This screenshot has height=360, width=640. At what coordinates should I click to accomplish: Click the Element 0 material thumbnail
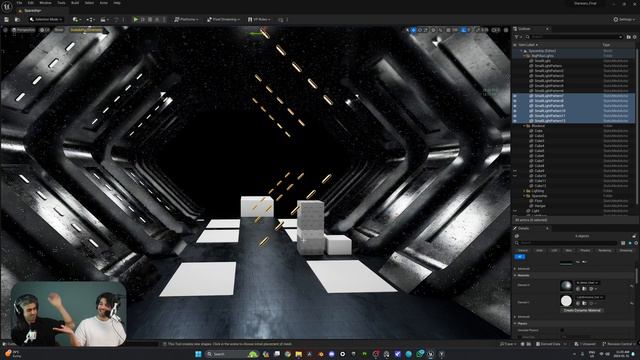(x=566, y=285)
